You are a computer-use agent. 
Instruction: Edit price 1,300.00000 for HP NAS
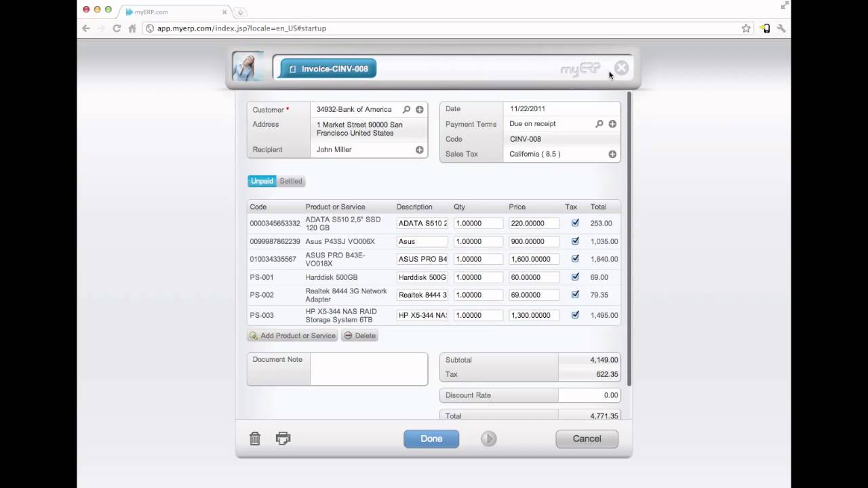(534, 315)
